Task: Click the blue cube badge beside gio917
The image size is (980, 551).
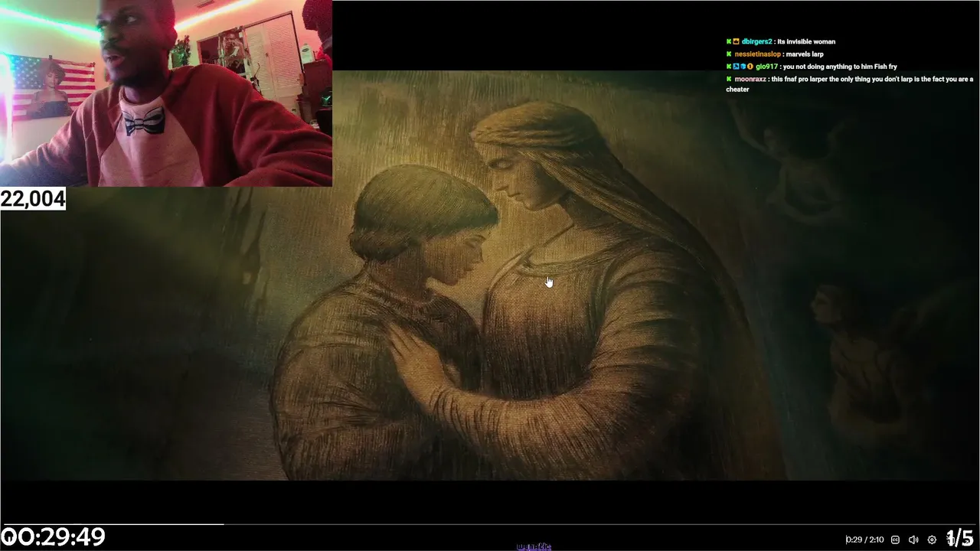Action: click(743, 67)
